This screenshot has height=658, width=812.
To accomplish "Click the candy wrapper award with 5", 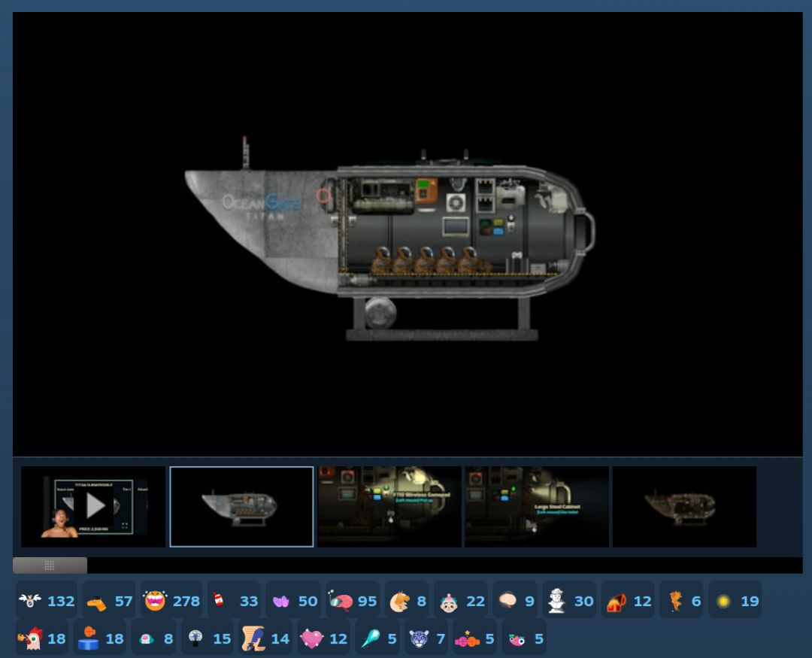I will tap(475, 638).
